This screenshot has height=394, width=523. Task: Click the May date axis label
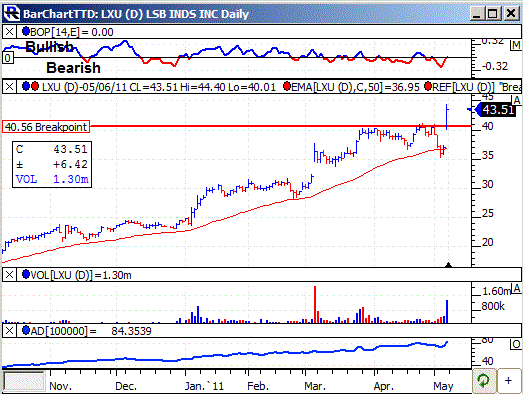point(443,386)
